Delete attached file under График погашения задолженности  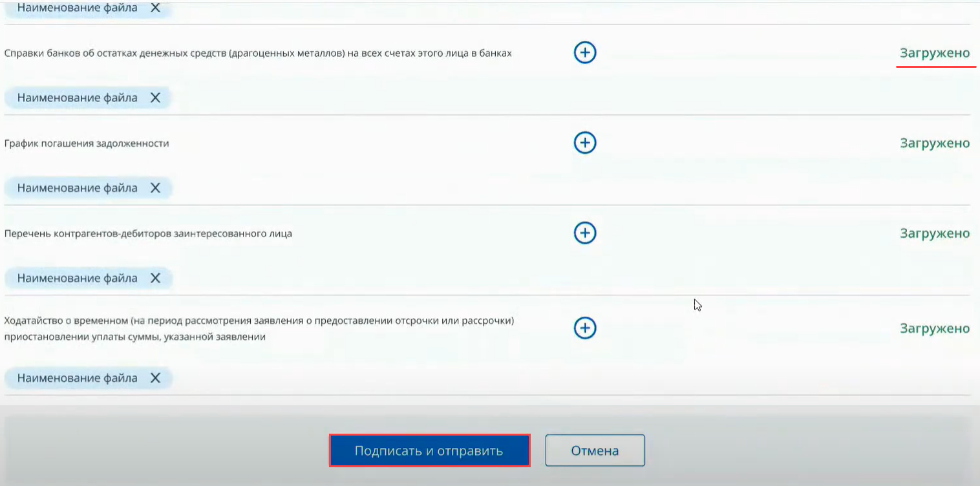click(x=155, y=188)
